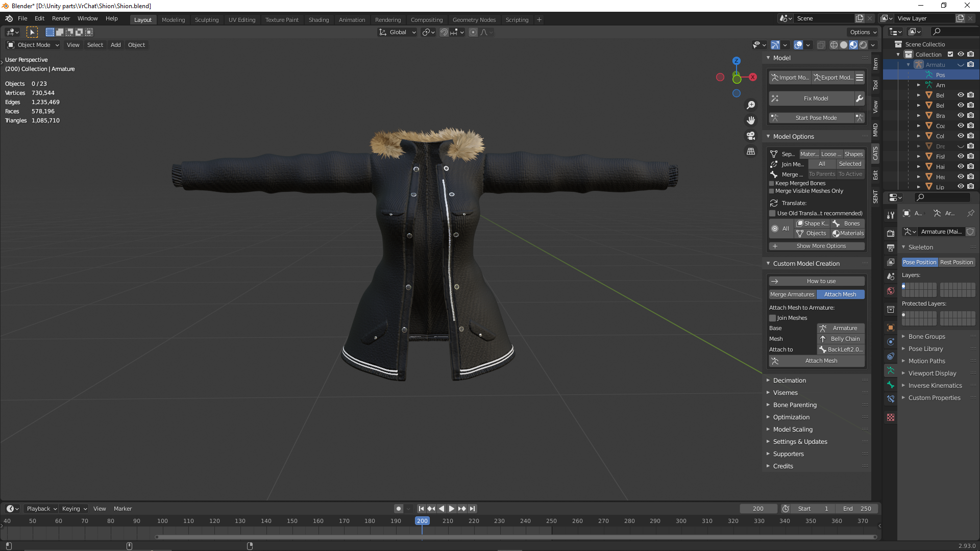Disable Hair mesh render camera icon
The image size is (980, 551).
[x=971, y=167]
